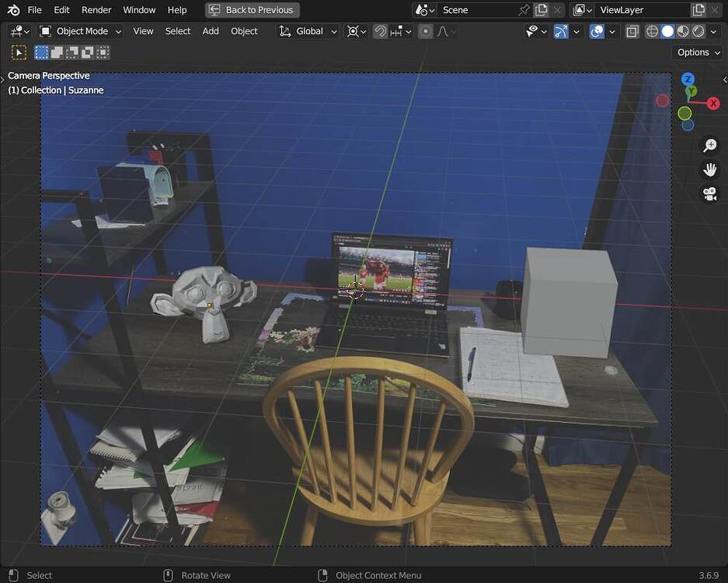
Task: Open the editor type dropdown
Action: click(x=20, y=31)
